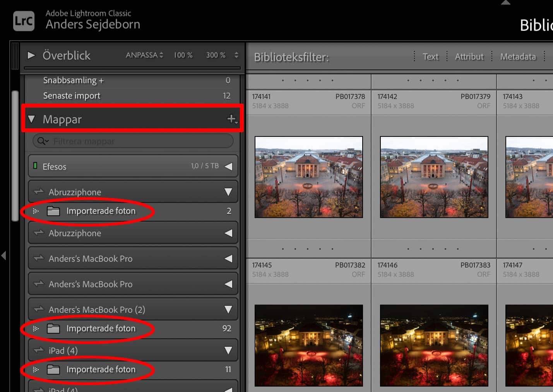Select the Text library filter tab

pyautogui.click(x=430, y=57)
